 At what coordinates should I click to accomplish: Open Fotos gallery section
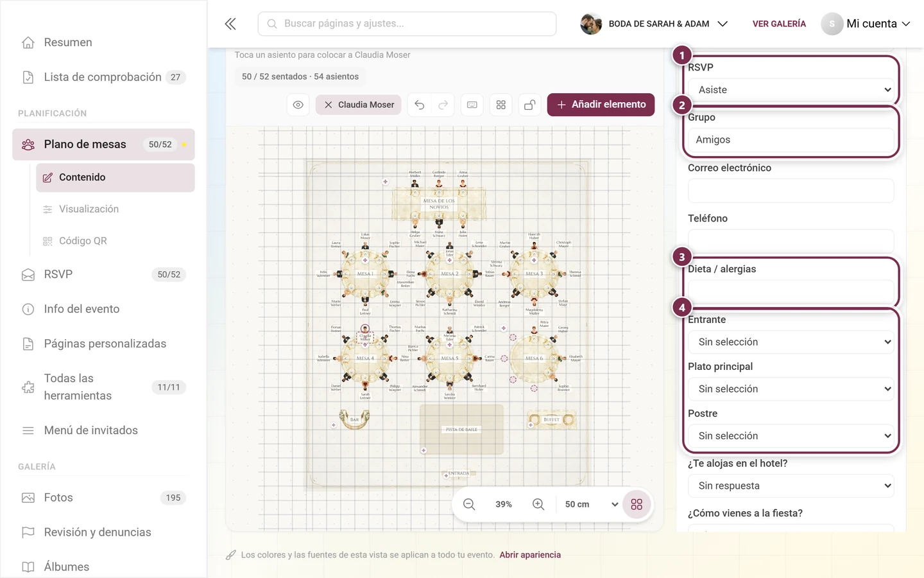(x=103, y=498)
